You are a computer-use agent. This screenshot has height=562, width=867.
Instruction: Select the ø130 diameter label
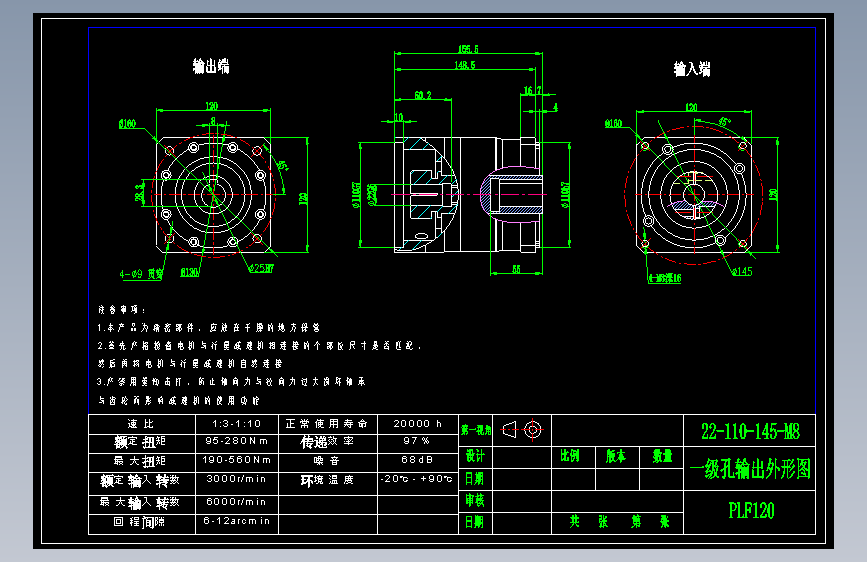pyautogui.click(x=190, y=272)
